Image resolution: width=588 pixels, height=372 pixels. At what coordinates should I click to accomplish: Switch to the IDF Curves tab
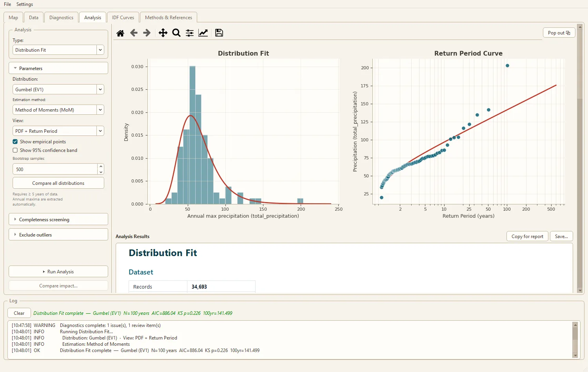[x=123, y=18]
